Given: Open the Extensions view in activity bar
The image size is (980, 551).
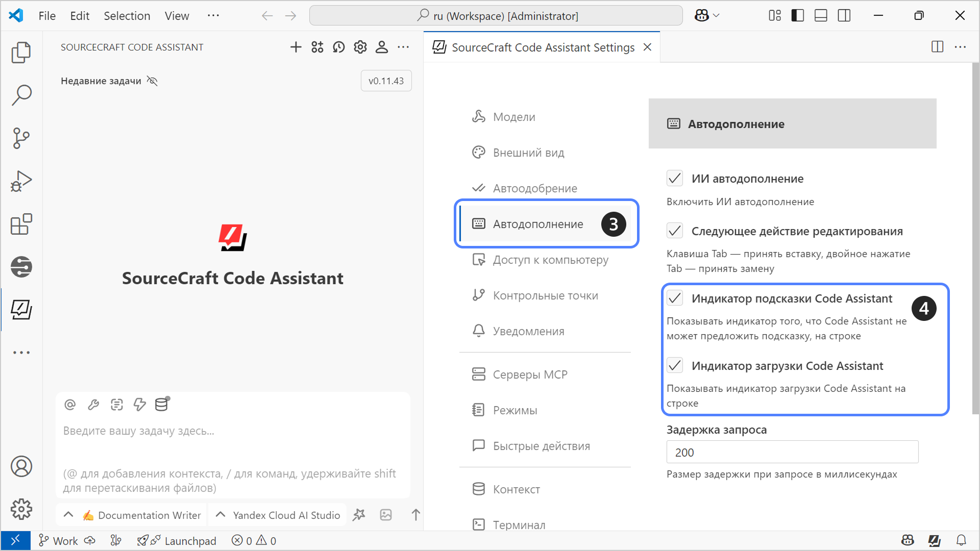Looking at the screenshot, I should click(21, 224).
